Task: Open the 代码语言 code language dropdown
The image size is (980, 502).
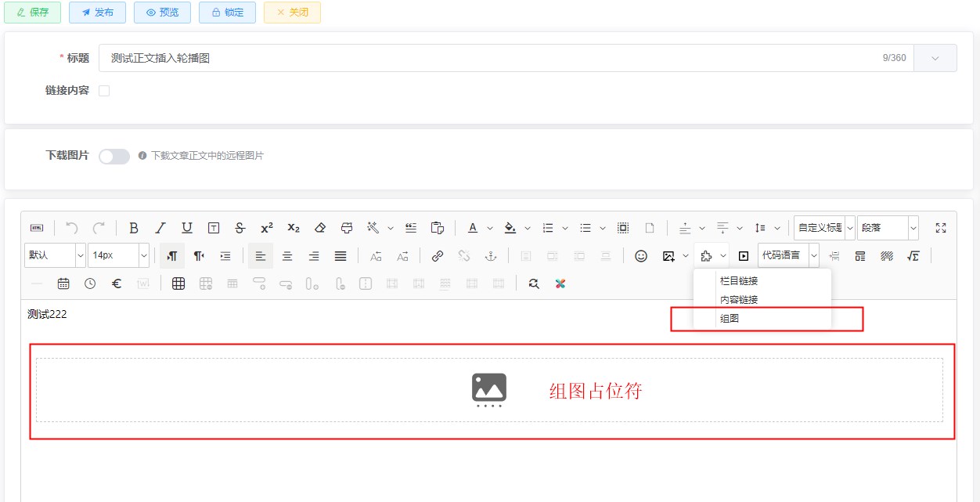Action: point(814,255)
